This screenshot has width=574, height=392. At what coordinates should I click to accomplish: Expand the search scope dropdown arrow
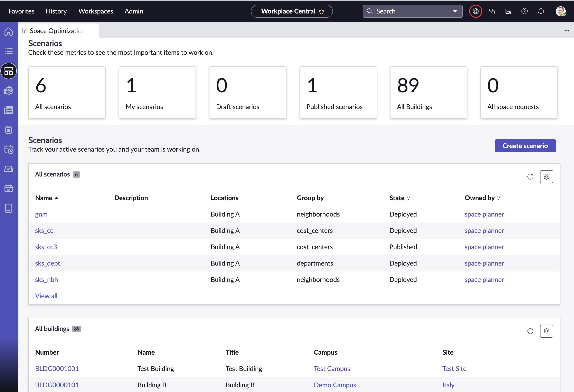click(455, 11)
